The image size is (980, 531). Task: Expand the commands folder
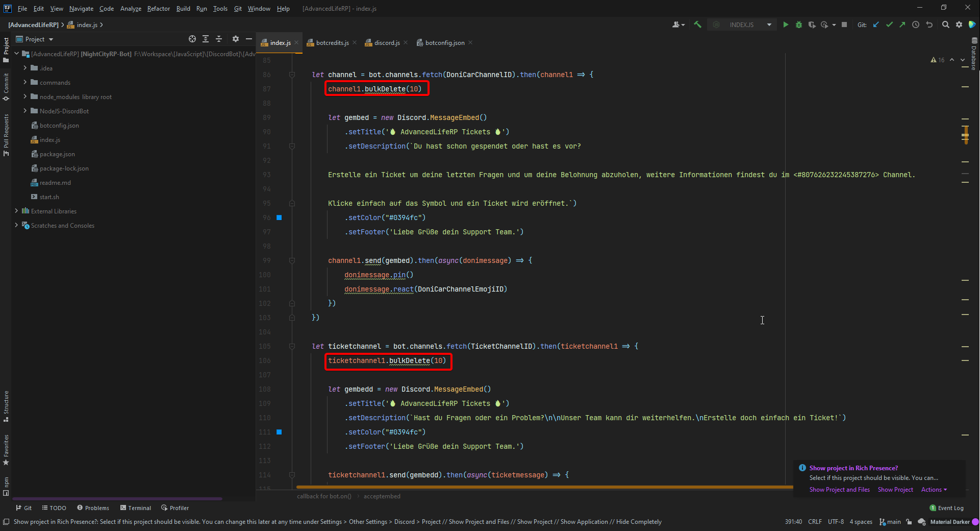click(x=25, y=82)
